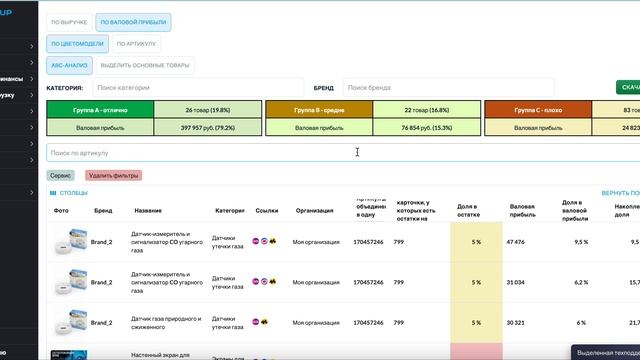
Task: Click 76 854 руб. (15.3%) profit cell
Action: tap(427, 128)
